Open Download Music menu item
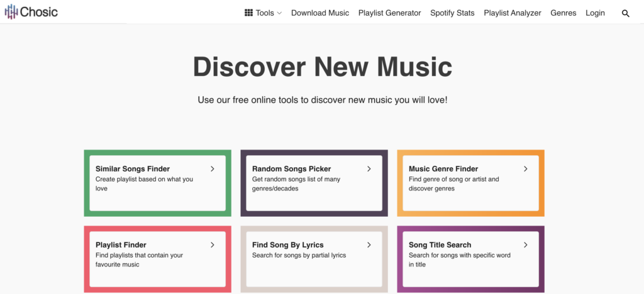This screenshot has height=294, width=644. click(x=320, y=13)
